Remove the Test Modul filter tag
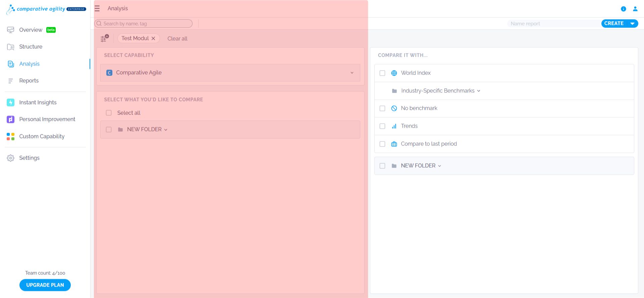The width and height of the screenshot is (644, 298). tap(153, 38)
